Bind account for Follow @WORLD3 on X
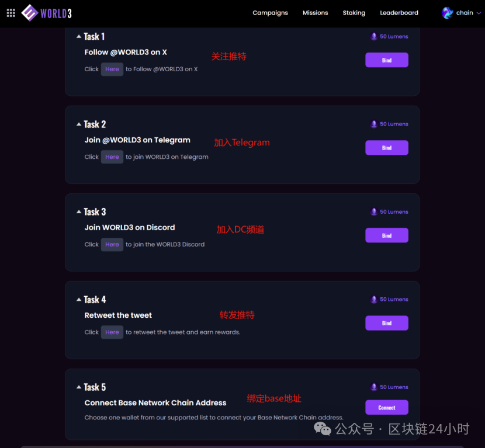Screen dimensions: 485x448 click(x=387, y=60)
